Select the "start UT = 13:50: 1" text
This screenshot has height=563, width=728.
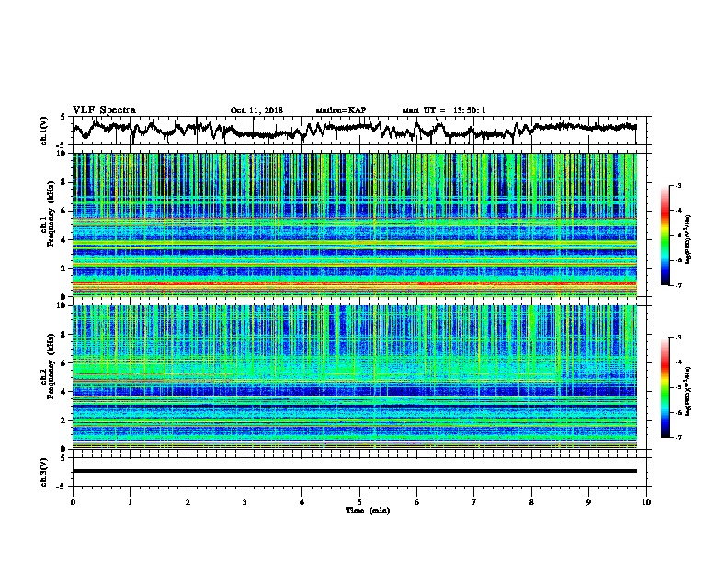444,110
